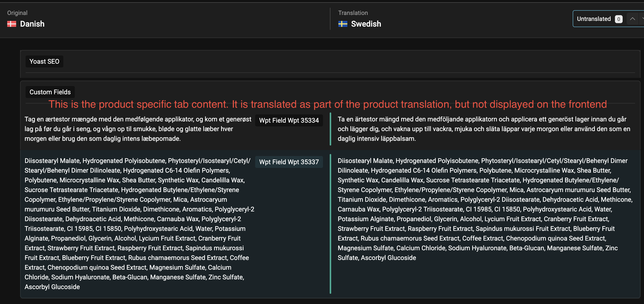Click the Danish Diisostearyl Malate ingredients text

point(137,223)
